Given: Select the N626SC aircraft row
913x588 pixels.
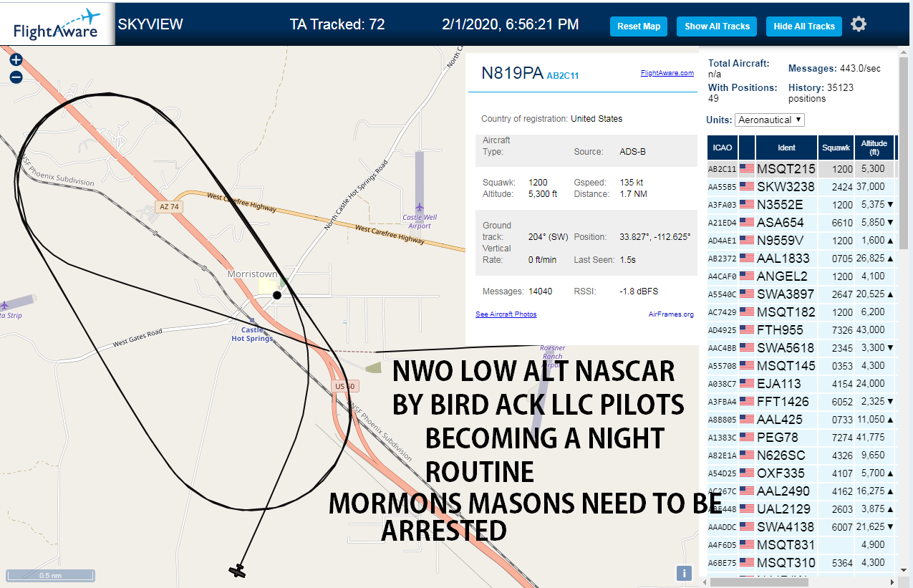Looking at the screenshot, I should pos(801,456).
